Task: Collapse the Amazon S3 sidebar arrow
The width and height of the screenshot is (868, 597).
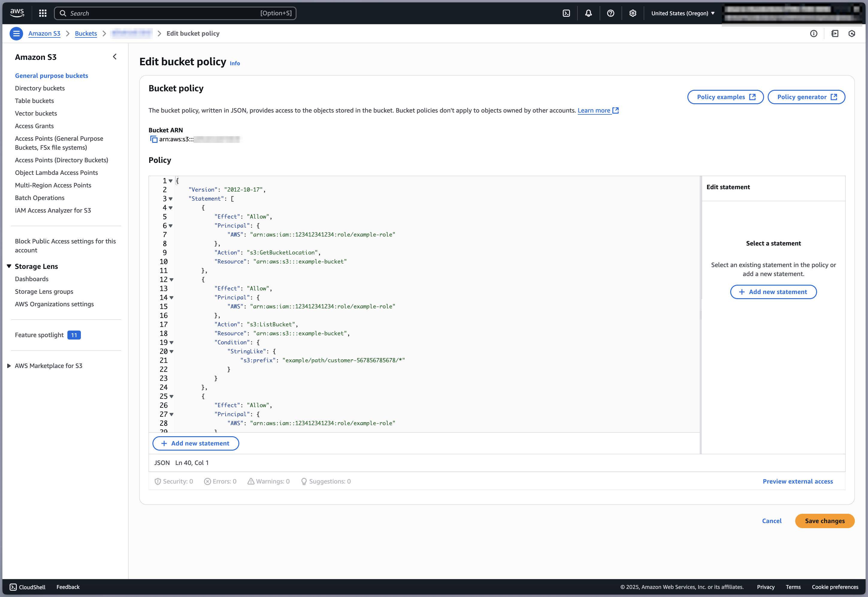Action: (115, 57)
